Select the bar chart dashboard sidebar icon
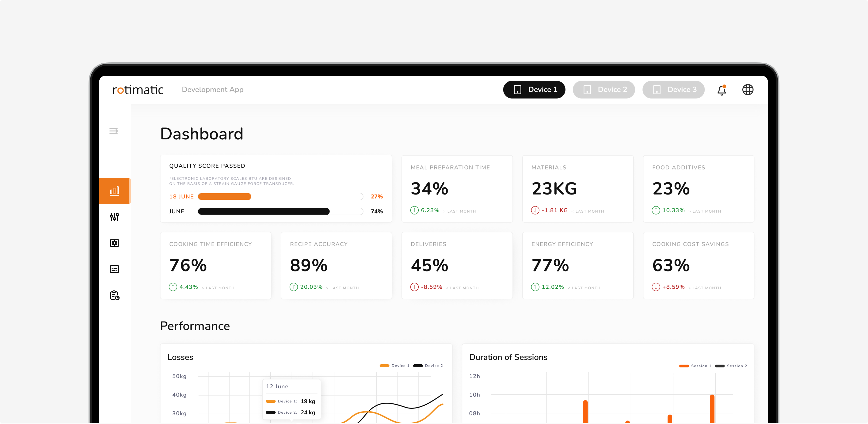The image size is (868, 424). pyautogui.click(x=114, y=191)
